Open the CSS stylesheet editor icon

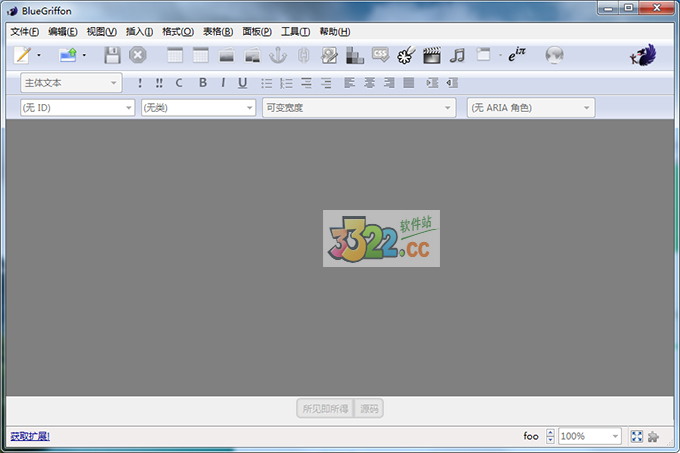380,56
